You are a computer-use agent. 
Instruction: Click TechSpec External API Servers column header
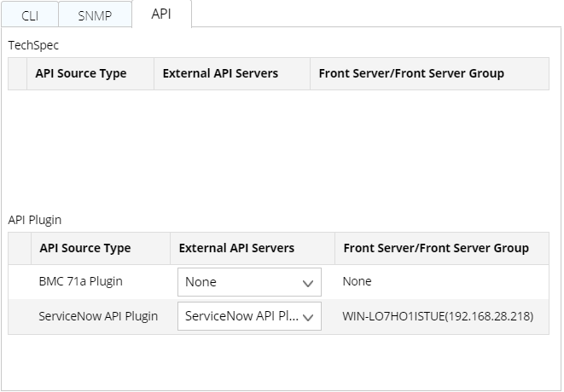(220, 73)
